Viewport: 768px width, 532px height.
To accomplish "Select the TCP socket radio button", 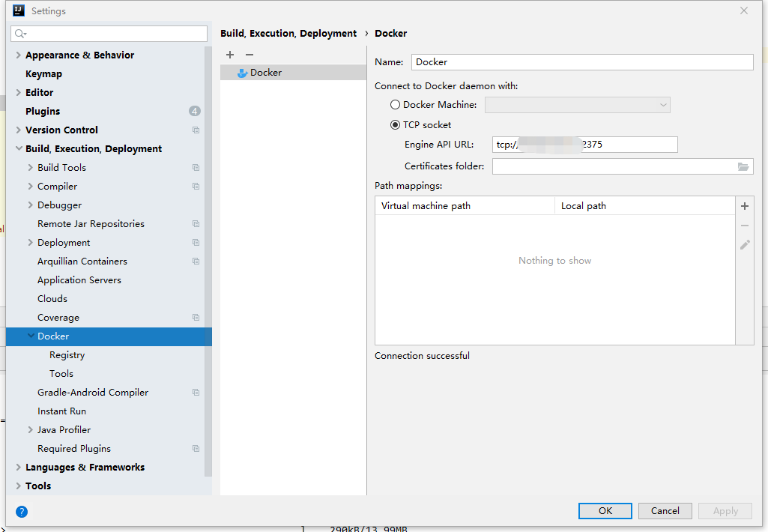I will click(396, 125).
